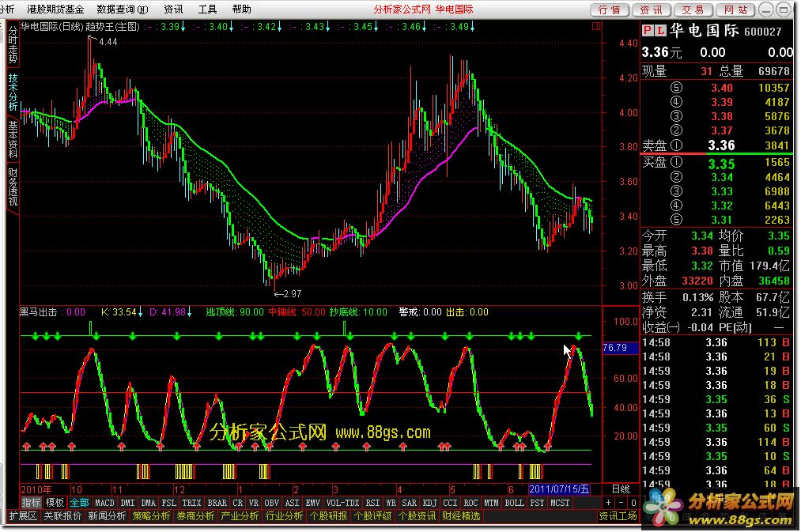Click the small red box icon at chart top right
This screenshot has width=801, height=532.
(595, 25)
